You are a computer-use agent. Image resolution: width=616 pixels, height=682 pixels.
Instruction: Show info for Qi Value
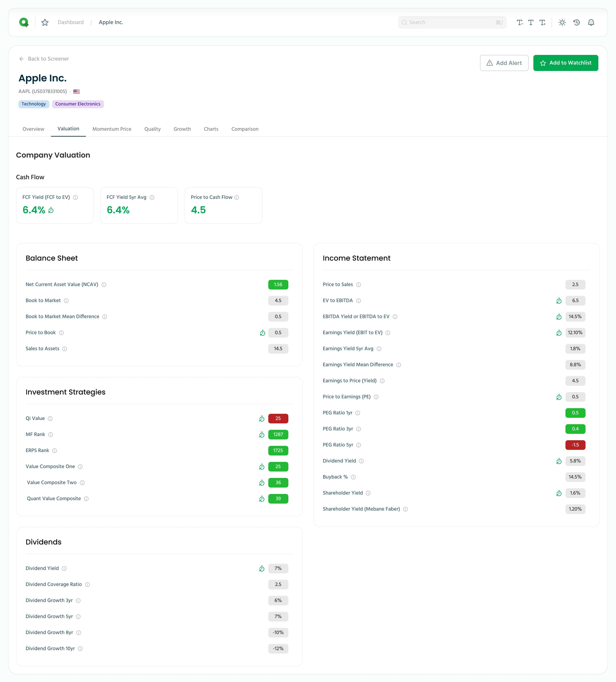(50, 419)
